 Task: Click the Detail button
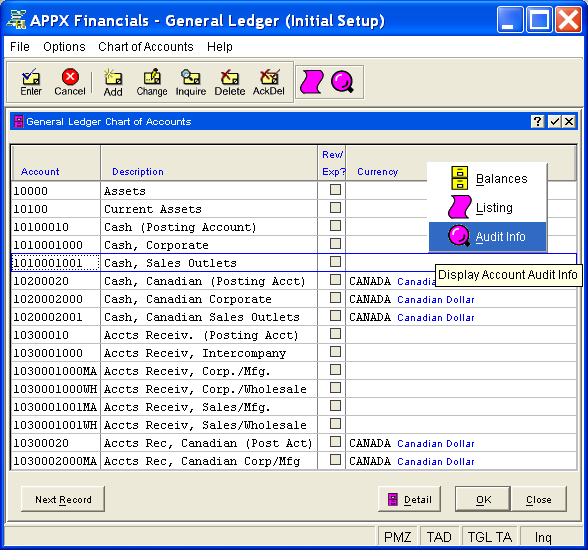coord(410,499)
